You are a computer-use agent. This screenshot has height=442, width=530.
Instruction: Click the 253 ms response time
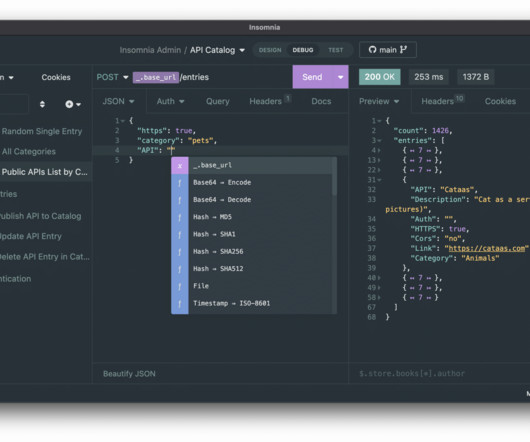429,77
